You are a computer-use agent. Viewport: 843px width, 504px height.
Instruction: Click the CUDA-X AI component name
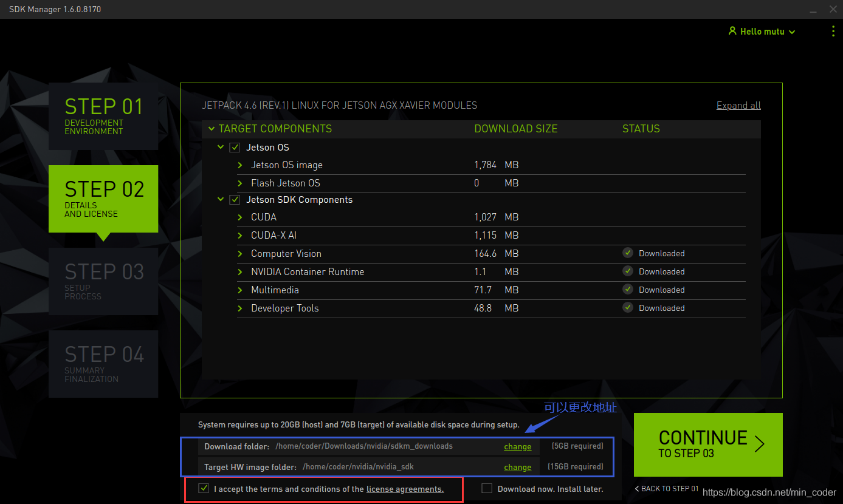coord(274,236)
